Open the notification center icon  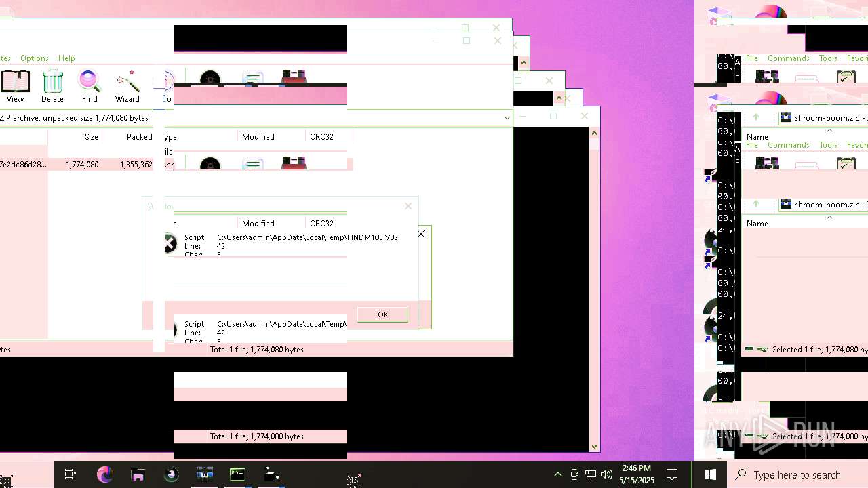(x=672, y=474)
